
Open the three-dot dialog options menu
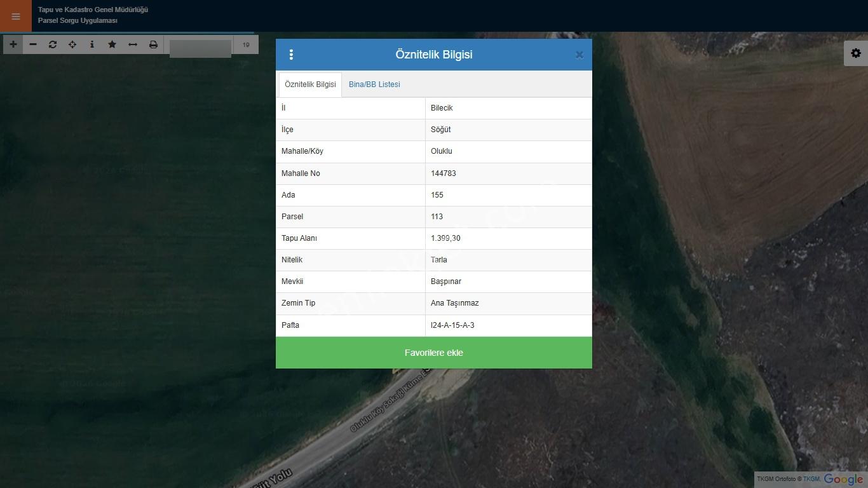pos(291,55)
